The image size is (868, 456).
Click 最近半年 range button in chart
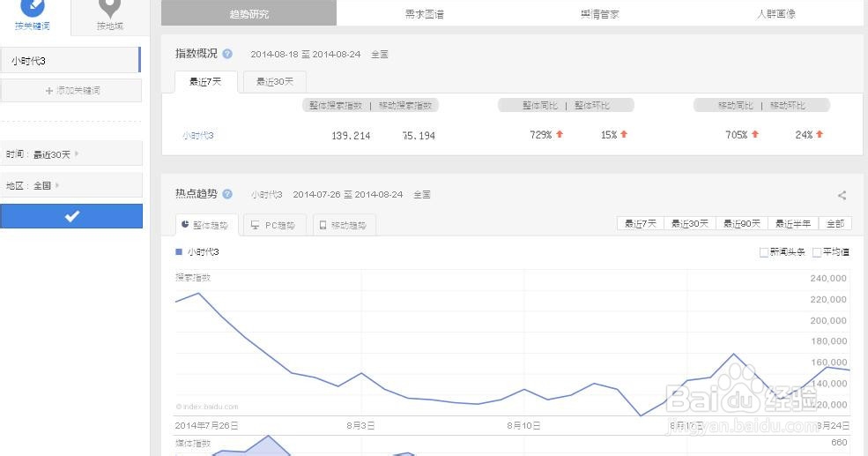tap(793, 223)
